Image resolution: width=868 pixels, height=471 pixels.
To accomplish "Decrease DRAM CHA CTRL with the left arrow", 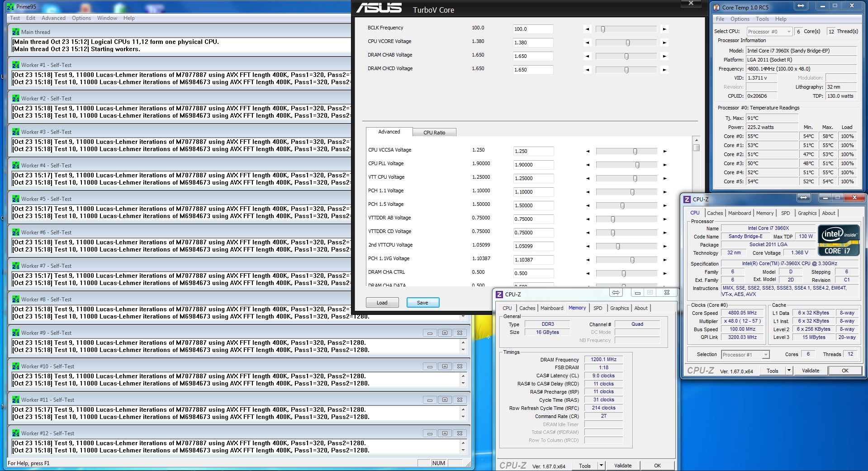I will [588, 273].
